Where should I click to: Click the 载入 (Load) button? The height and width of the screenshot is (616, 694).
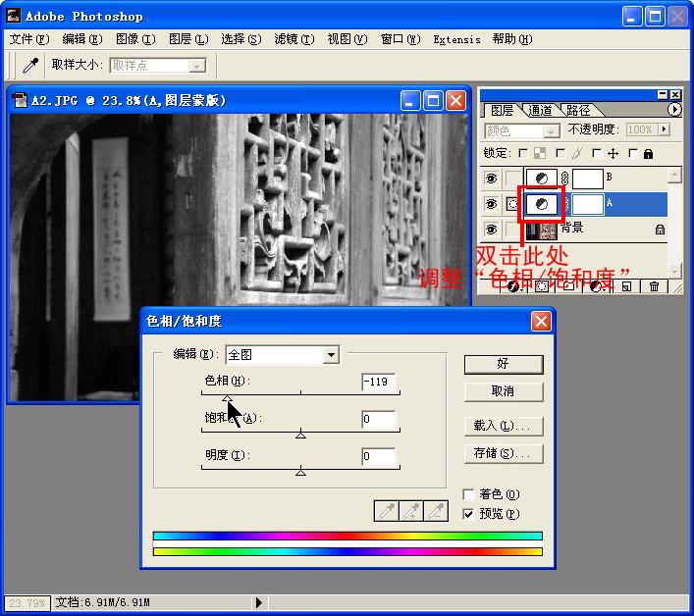[x=503, y=426]
